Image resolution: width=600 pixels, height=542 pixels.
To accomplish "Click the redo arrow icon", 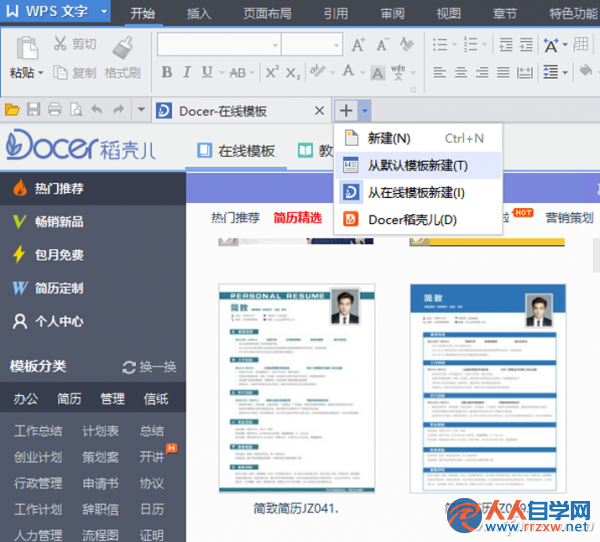I will [119, 110].
